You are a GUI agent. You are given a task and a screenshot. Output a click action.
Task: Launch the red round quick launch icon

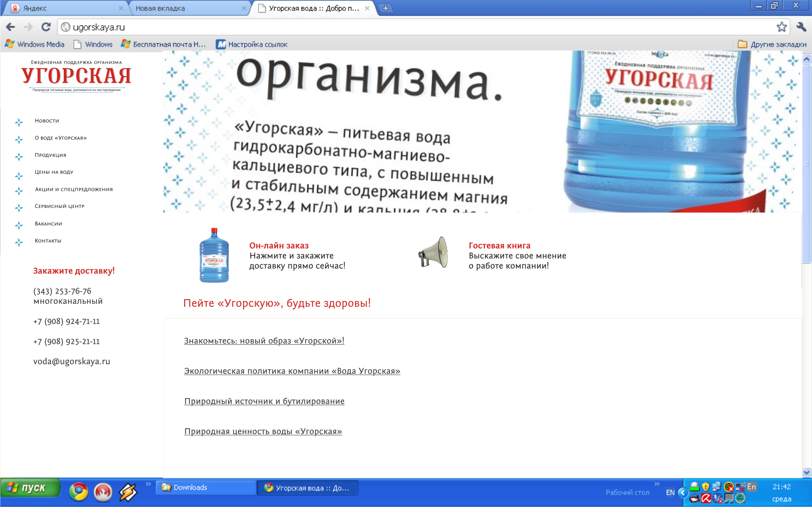[103, 492]
